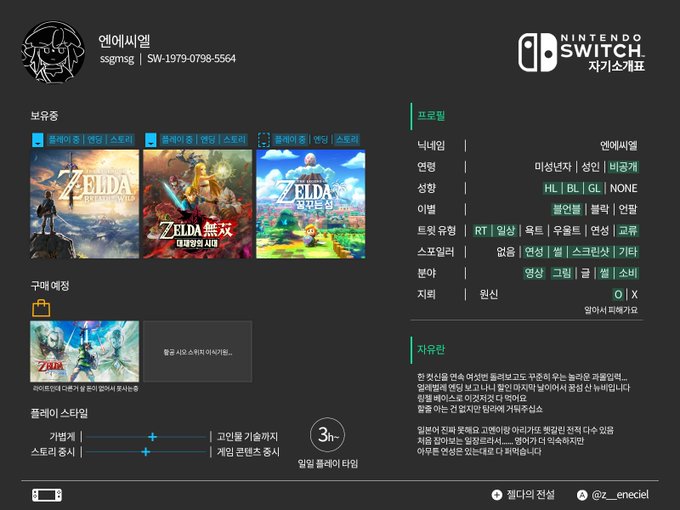The width and height of the screenshot is (680, 510).
Task: Select GL in the 성향 row
Action: tap(594, 188)
